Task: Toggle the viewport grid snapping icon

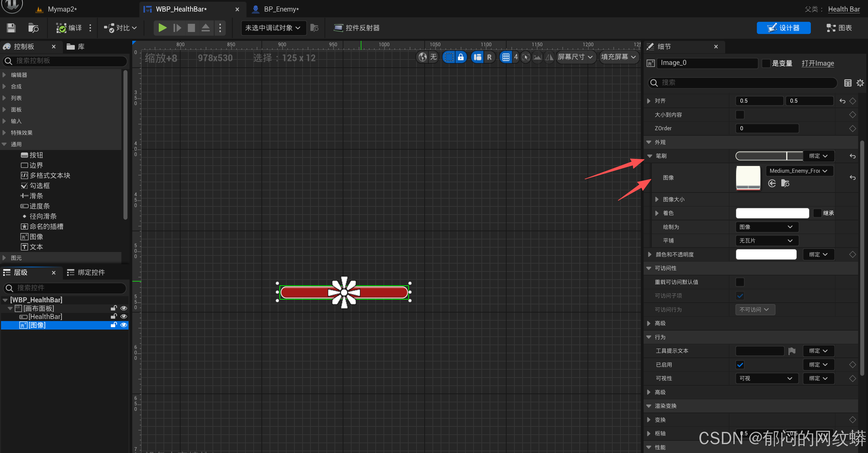Action: [x=506, y=57]
